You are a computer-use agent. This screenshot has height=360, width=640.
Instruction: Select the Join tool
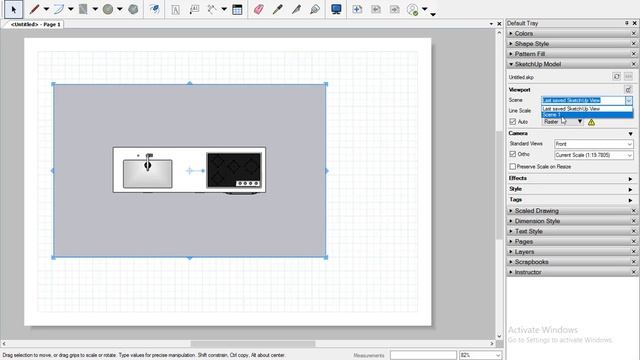315,9
